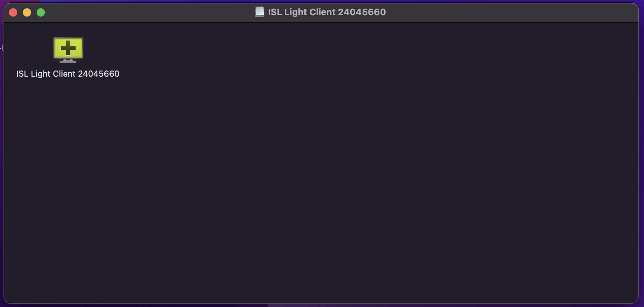644x307 pixels.
Task: Zoom the window with the green button
Action: (x=41, y=12)
